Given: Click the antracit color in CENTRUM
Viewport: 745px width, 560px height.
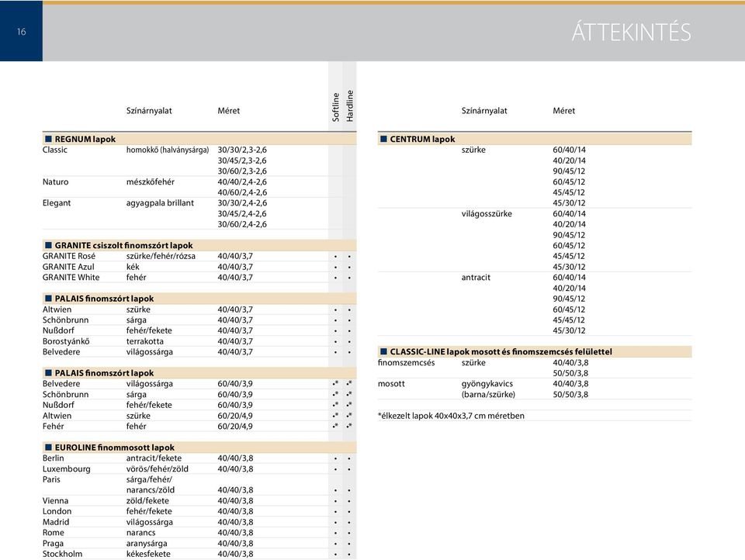Looking at the screenshot, I should pyautogui.click(x=476, y=278).
